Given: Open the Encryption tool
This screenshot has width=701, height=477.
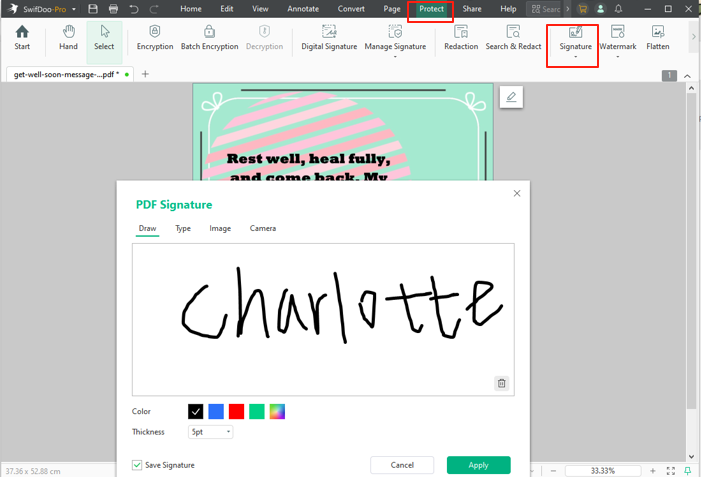Looking at the screenshot, I should click(155, 38).
